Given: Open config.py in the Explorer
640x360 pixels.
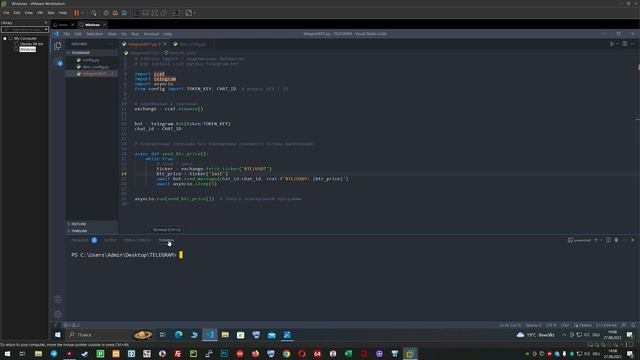Looking at the screenshot, I should coord(91,60).
